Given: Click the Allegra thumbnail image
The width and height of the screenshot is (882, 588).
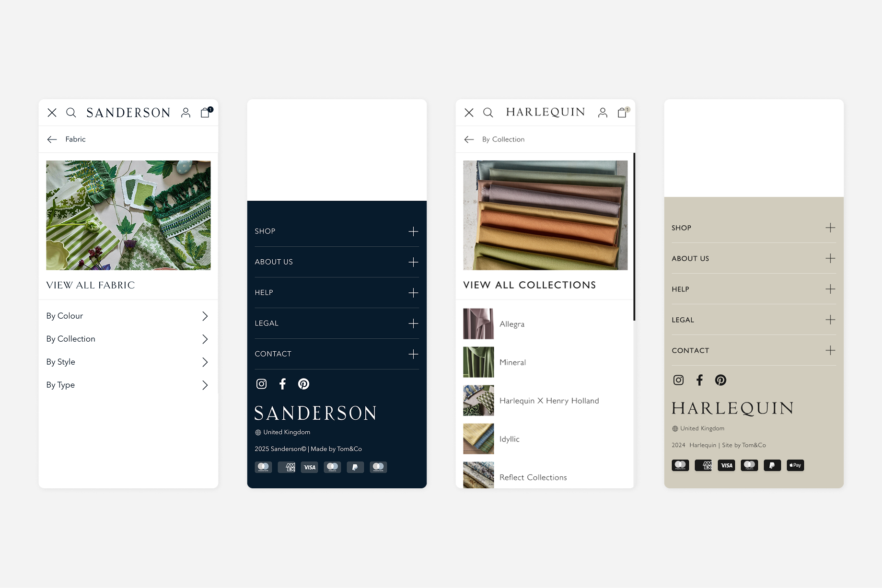Looking at the screenshot, I should point(478,324).
